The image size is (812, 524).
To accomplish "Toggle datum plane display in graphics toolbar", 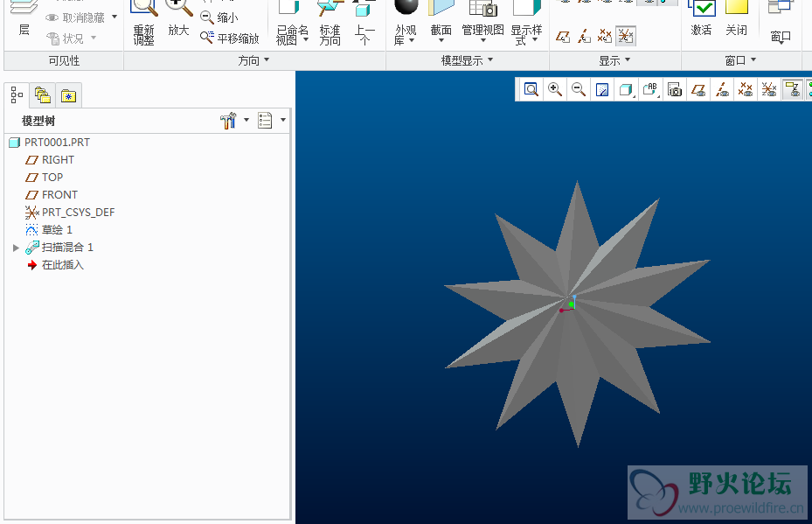I will (698, 89).
